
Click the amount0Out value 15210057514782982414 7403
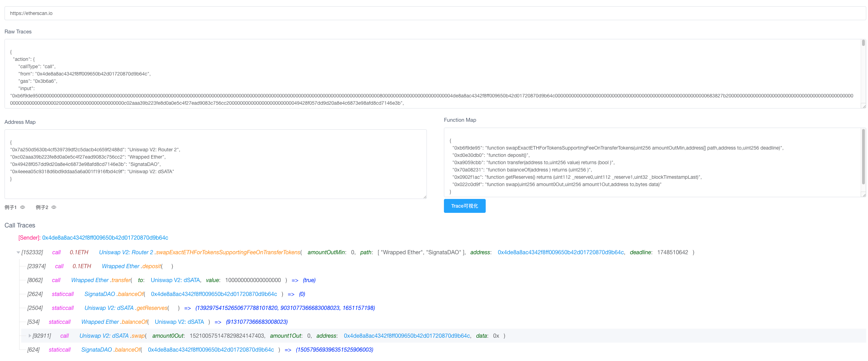(227, 336)
